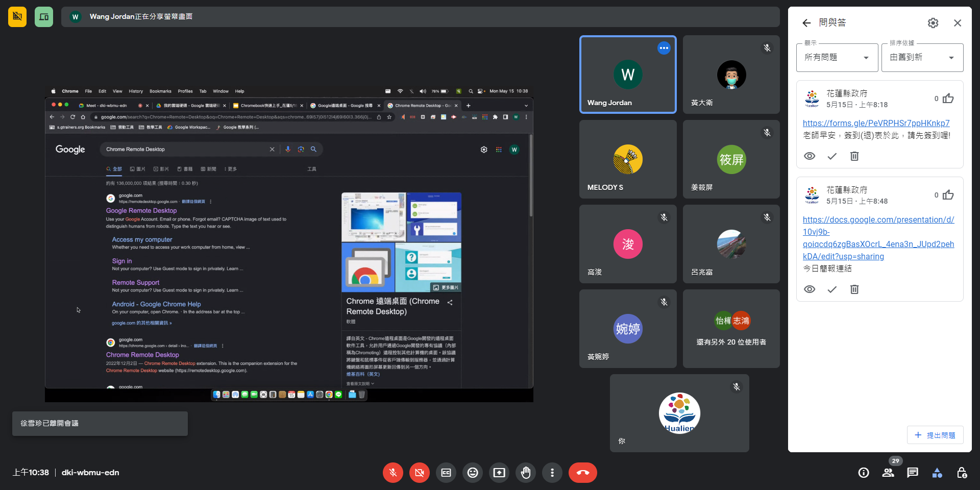Expand the 所有問題 display filter dropdown

click(x=837, y=58)
